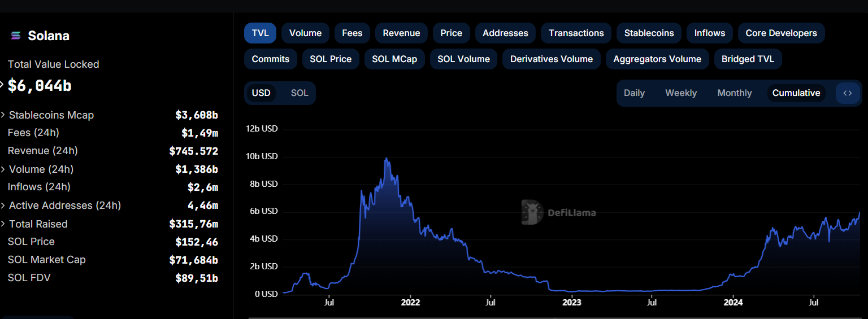Expand the Volume (24h) row
Viewport: 868px width, 319px height.
click(x=3, y=169)
